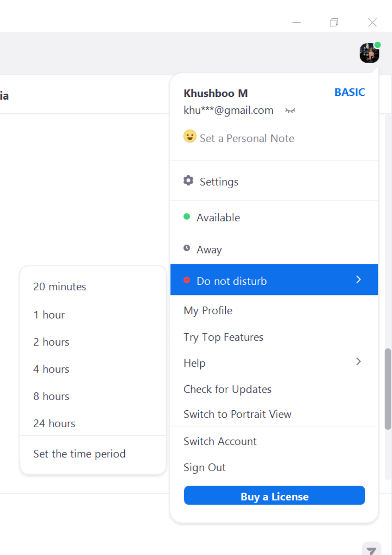Click the Buy a License button
Image resolution: width=392 pixels, height=555 pixels.
pyautogui.click(x=275, y=495)
